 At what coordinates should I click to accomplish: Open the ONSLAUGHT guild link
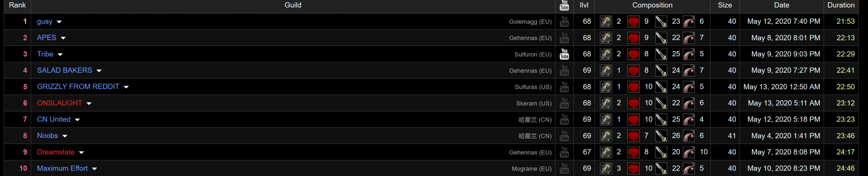tap(60, 103)
